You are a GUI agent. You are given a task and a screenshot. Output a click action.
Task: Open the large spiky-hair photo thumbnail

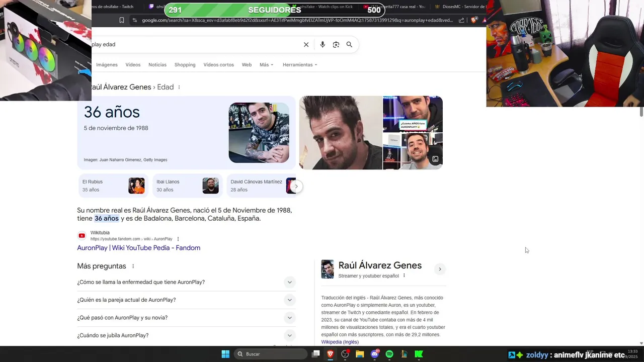point(341,133)
